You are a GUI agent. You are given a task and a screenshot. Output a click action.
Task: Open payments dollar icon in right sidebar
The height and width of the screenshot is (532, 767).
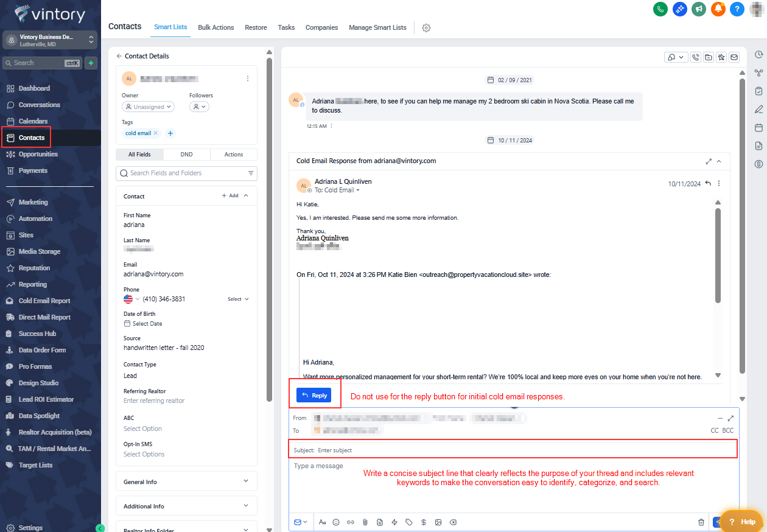coord(758,164)
